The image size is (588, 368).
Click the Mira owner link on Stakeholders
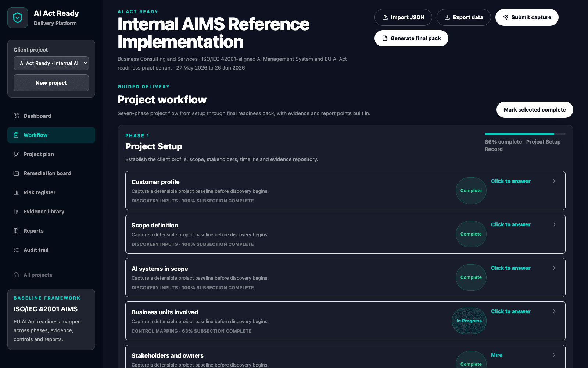click(x=496, y=355)
